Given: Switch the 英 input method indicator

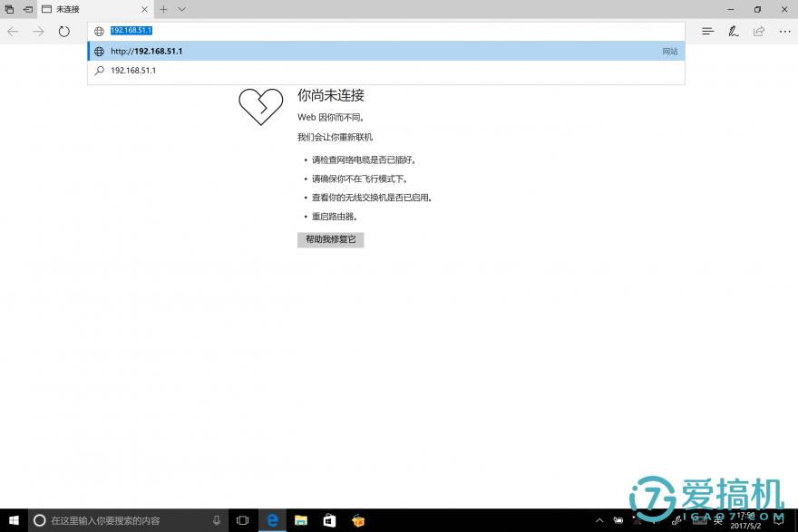Looking at the screenshot, I should pos(717,520).
